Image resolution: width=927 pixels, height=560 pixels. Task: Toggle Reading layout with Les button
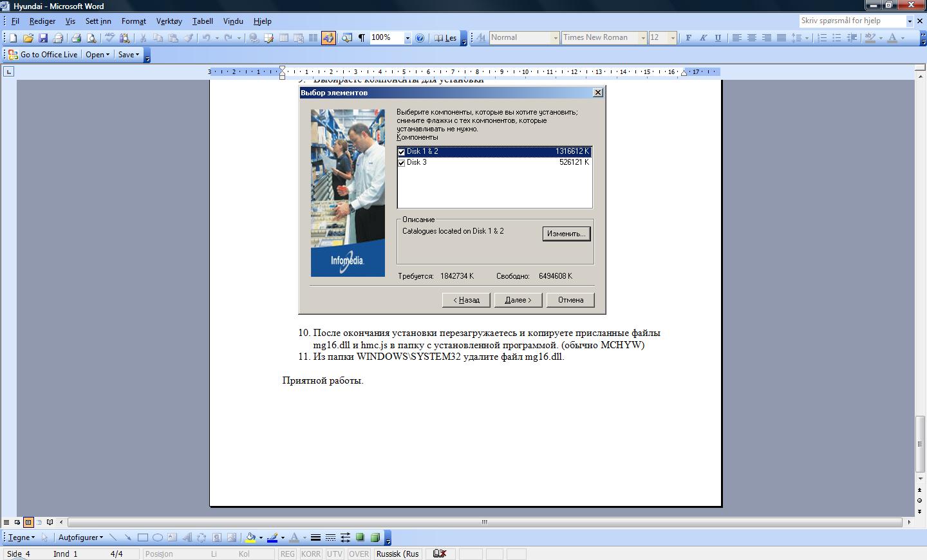[445, 38]
